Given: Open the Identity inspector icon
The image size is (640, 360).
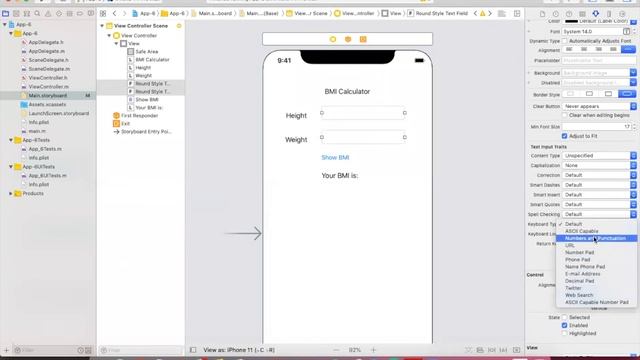Looking at the screenshot, I should point(582,13).
